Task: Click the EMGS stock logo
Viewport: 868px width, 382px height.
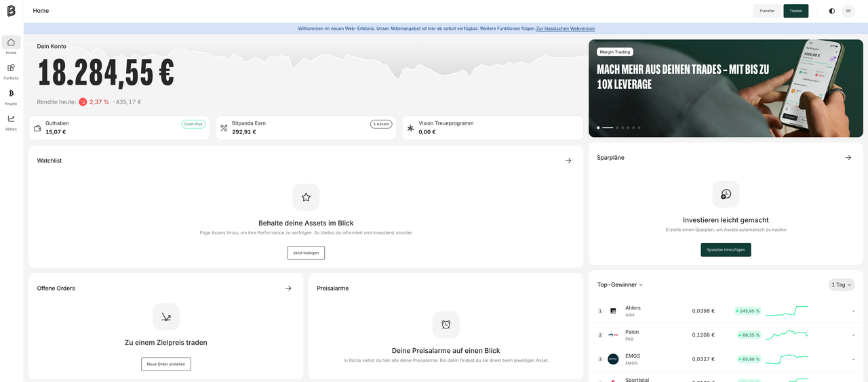Action: 613,359
